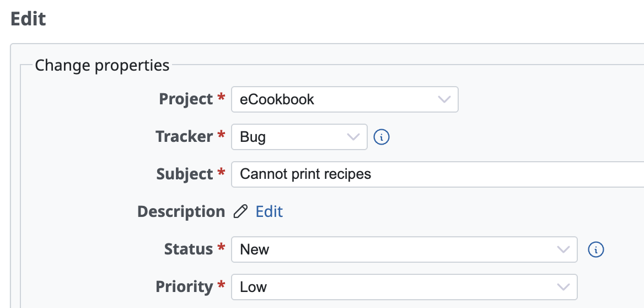644x308 pixels.
Task: Open the Description Edit link
Action: (269, 212)
